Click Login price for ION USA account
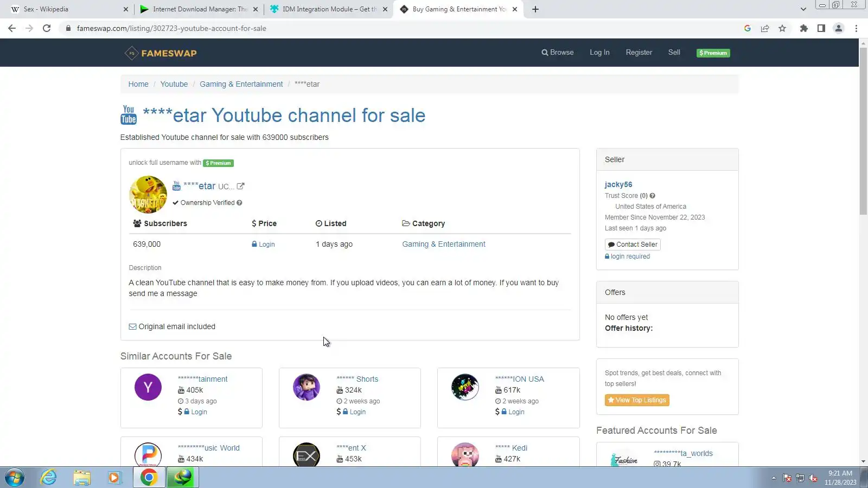The image size is (868, 488). pos(513,412)
